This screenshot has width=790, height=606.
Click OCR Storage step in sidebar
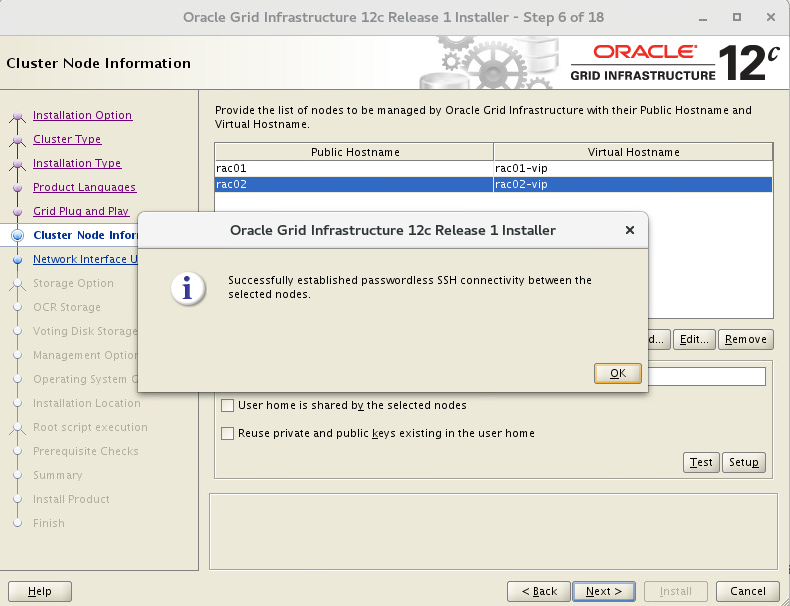coord(67,307)
